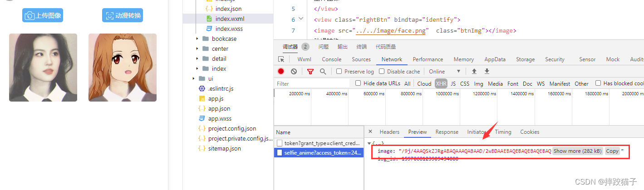The height and width of the screenshot is (190, 644).
Task: Select the All filter type
Action: [408, 83]
